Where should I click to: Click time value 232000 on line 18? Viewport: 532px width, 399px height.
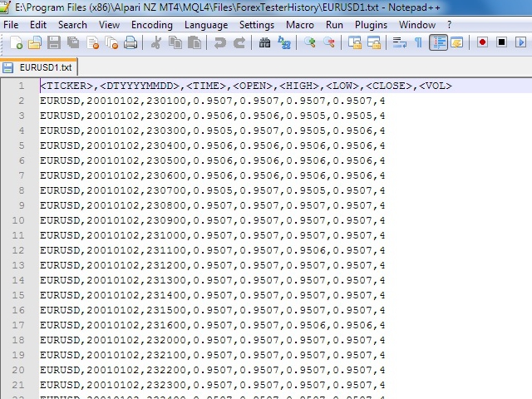click(x=166, y=340)
